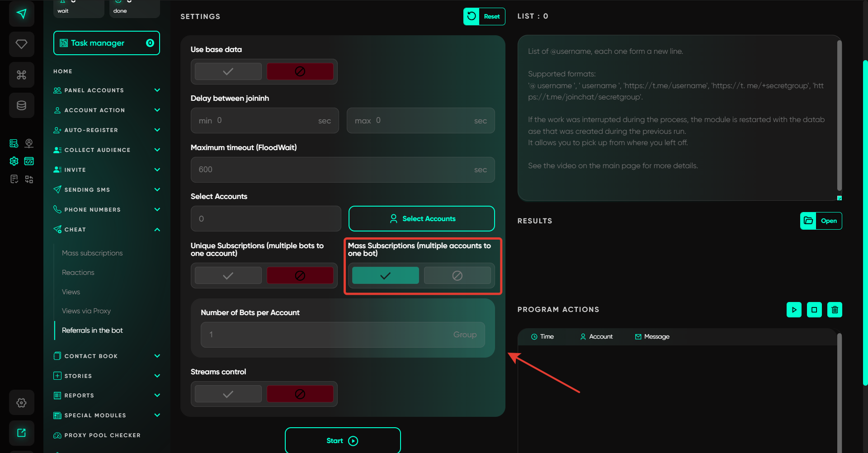Disable Mass Subscriptions with the ban toggle
This screenshot has width=868, height=453.
[x=457, y=276]
